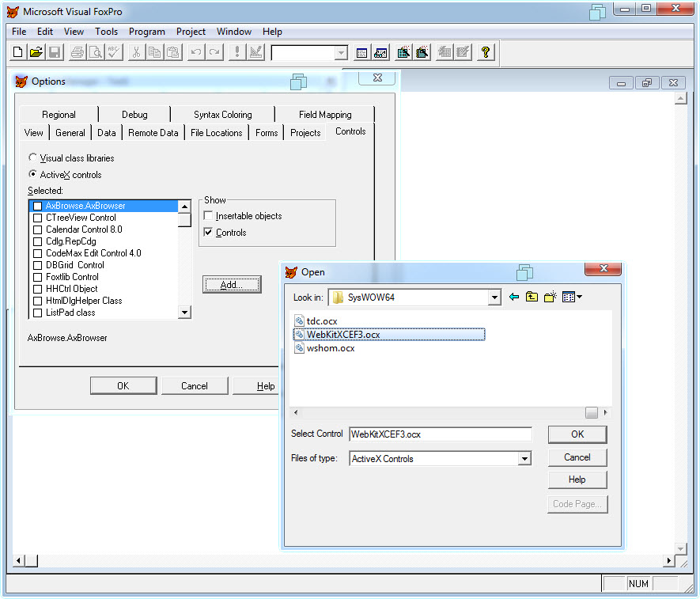The image size is (700, 599).
Task: Select ActiveX controls radio button
Action: (x=32, y=174)
